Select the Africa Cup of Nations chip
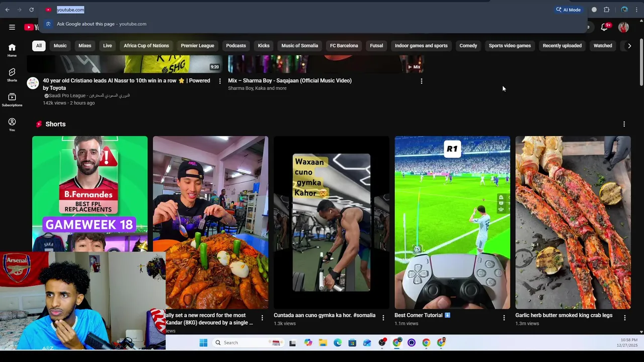This screenshot has height=362, width=644. (x=146, y=46)
